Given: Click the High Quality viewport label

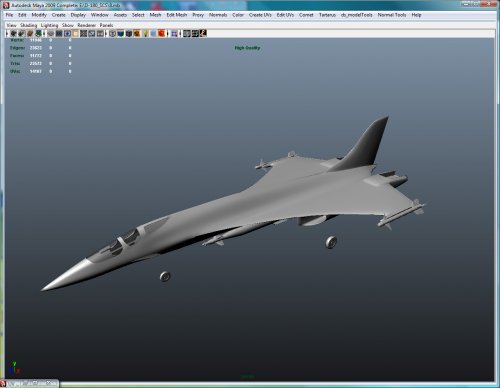Looking at the screenshot, I should 247,48.
